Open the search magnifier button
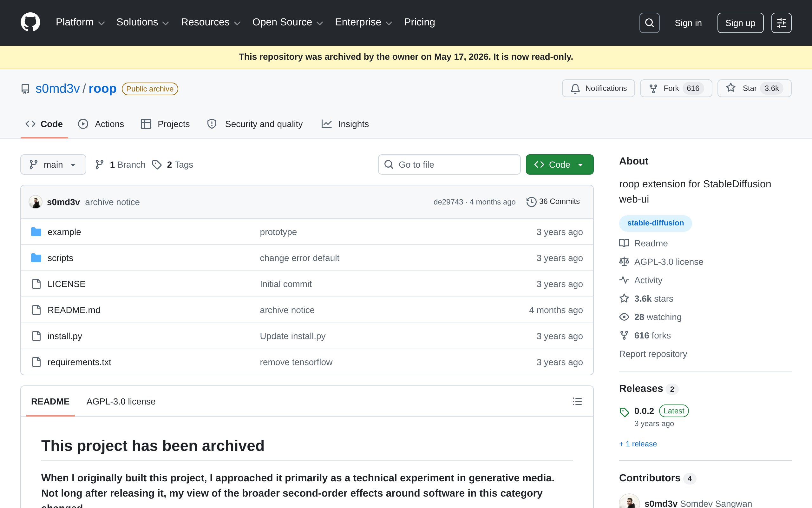 tap(649, 23)
